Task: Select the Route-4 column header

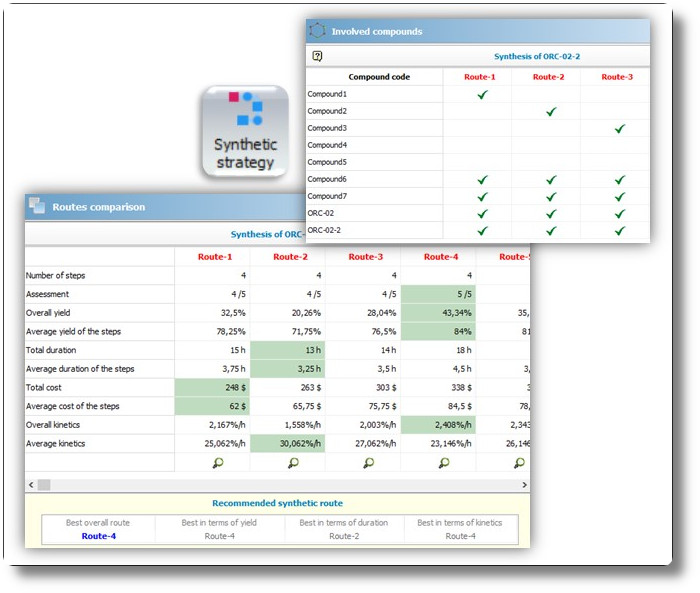Action: (x=441, y=257)
